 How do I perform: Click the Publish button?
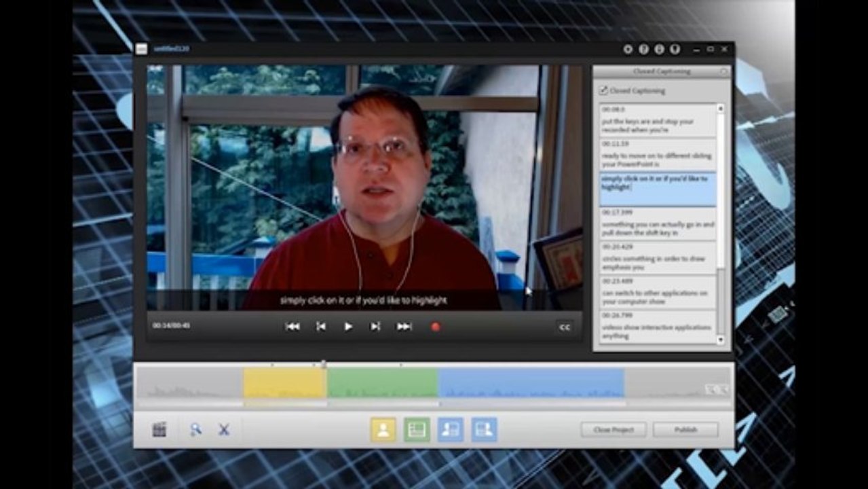click(685, 430)
